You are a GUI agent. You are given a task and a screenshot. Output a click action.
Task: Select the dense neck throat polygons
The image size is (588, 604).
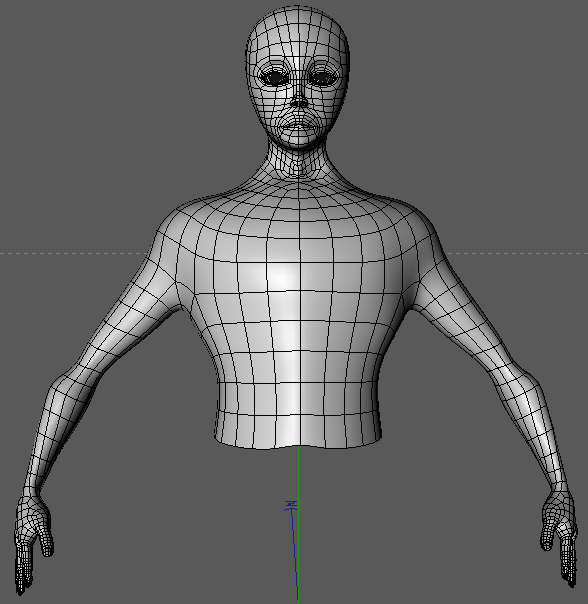pyautogui.click(x=298, y=168)
